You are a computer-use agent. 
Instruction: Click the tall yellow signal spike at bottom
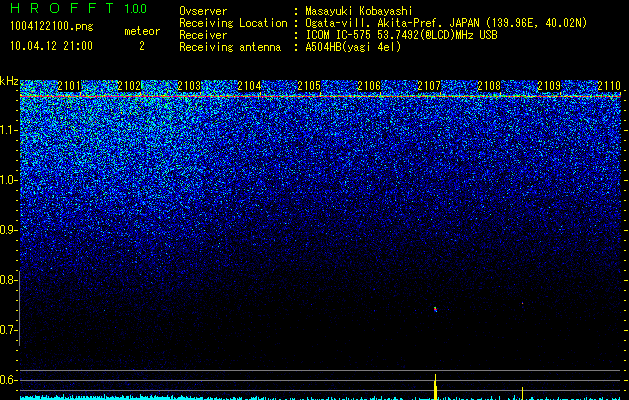pyautogui.click(x=435, y=387)
